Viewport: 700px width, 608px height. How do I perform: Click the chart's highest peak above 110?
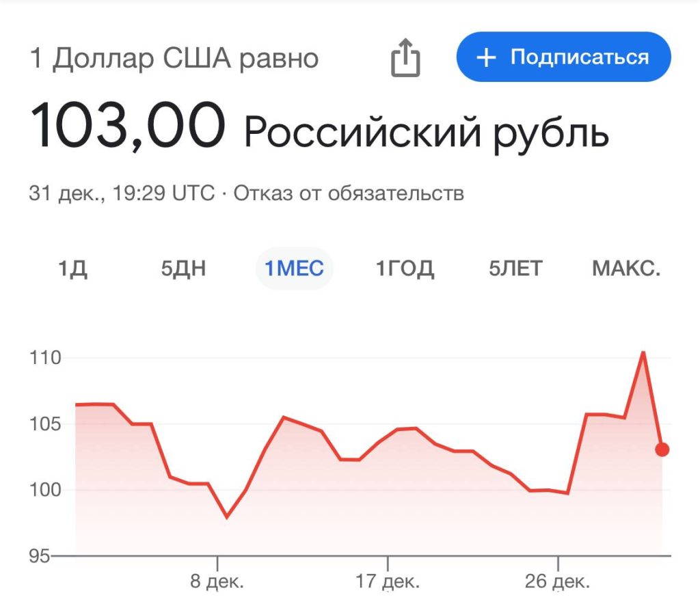(643, 353)
